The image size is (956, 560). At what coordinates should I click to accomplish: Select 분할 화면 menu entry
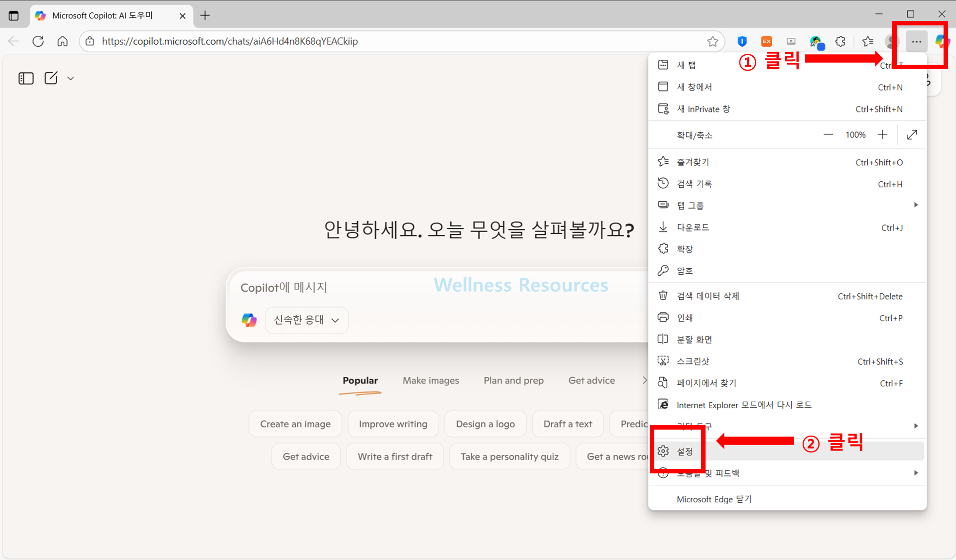[787, 339]
